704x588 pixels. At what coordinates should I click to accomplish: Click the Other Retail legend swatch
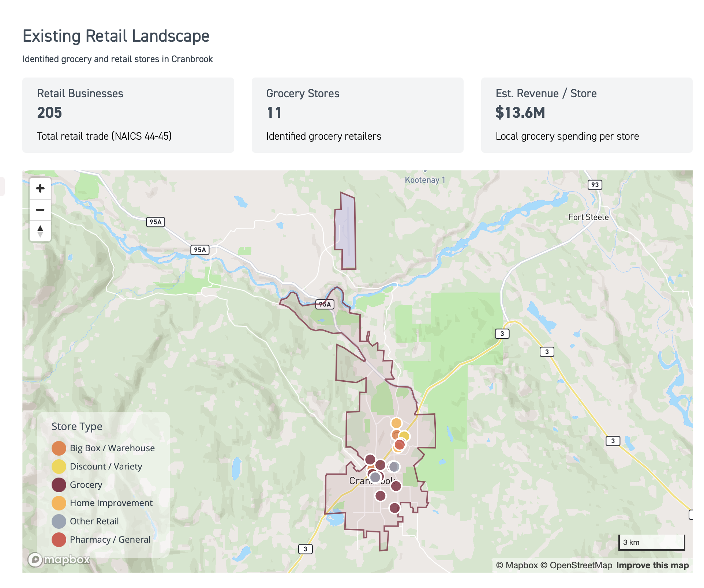[59, 521]
